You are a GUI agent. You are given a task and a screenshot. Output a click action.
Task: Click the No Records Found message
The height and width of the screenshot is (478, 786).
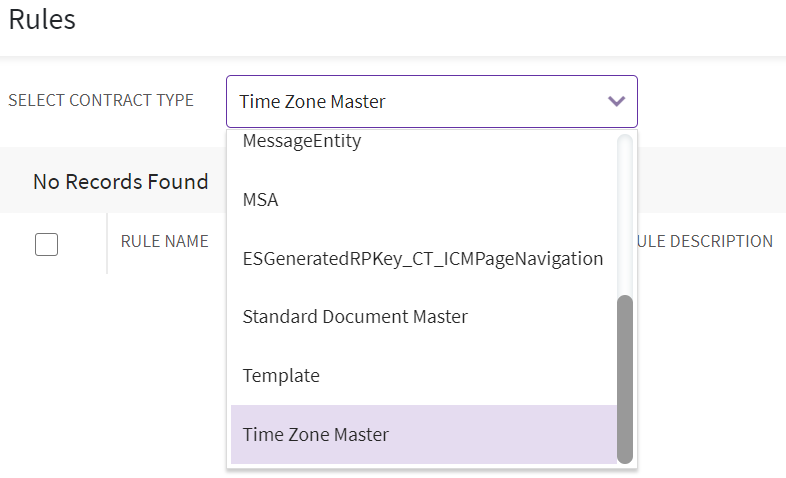point(120,182)
